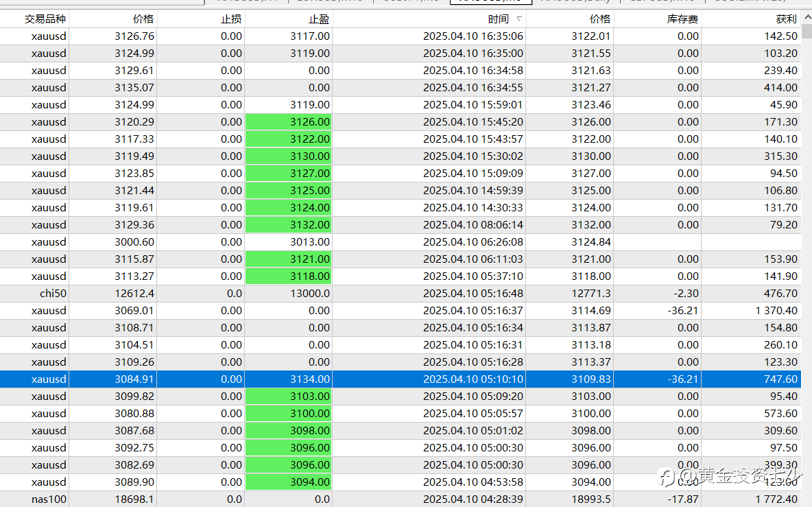This screenshot has height=507, width=812.
Task: Click the take-profit value 3013.00
Action: click(x=310, y=242)
